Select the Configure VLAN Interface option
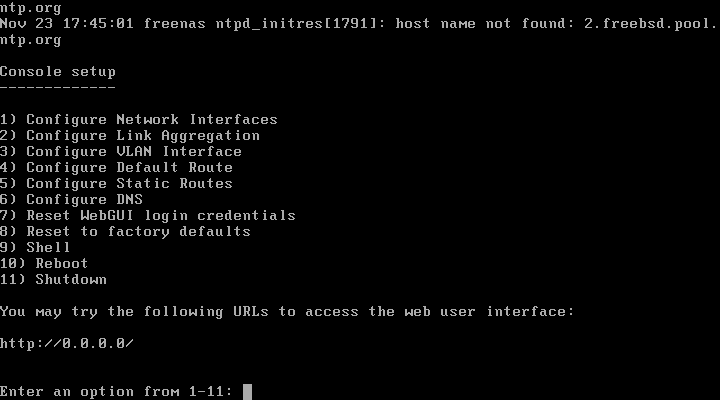 (121, 152)
